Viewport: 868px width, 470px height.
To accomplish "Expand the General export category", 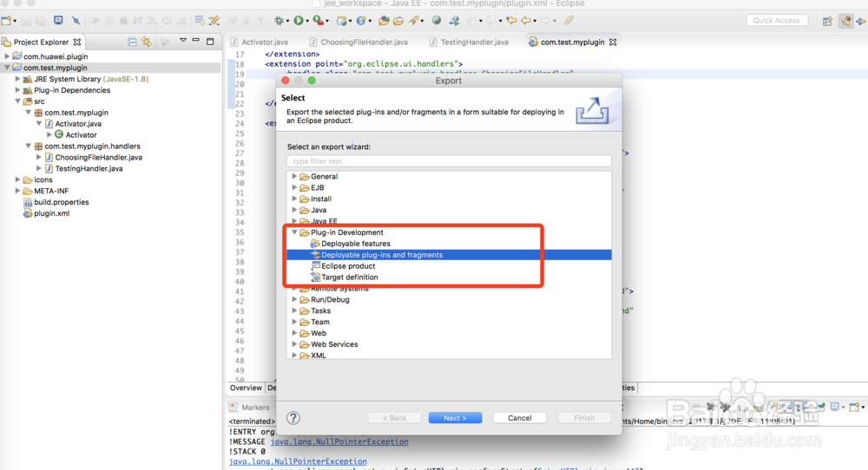I will [x=294, y=176].
